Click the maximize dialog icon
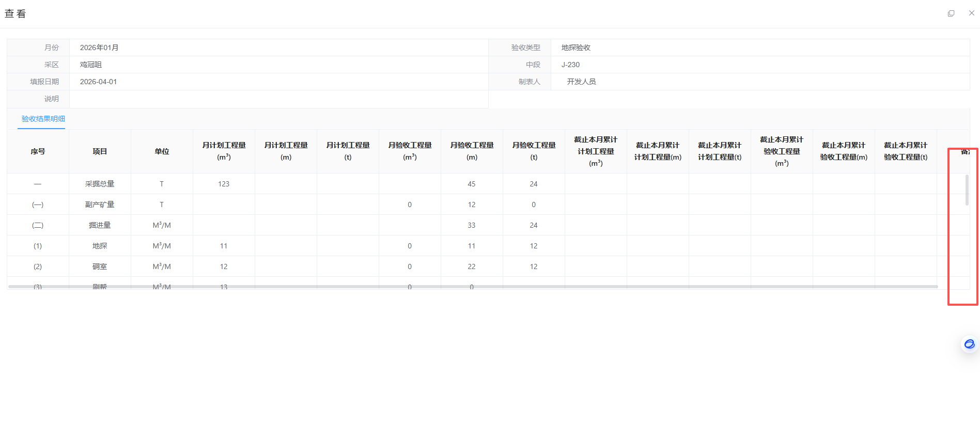The width and height of the screenshot is (980, 424). pos(951,13)
